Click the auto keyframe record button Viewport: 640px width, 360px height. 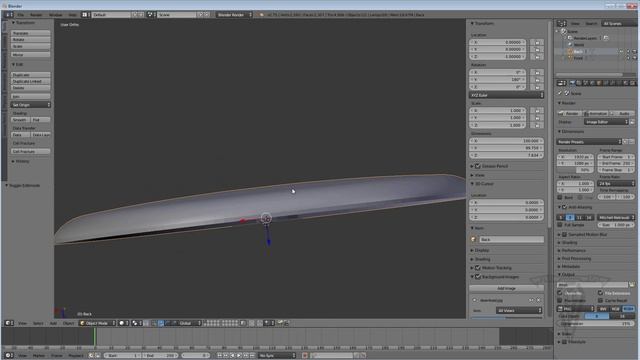305,356
